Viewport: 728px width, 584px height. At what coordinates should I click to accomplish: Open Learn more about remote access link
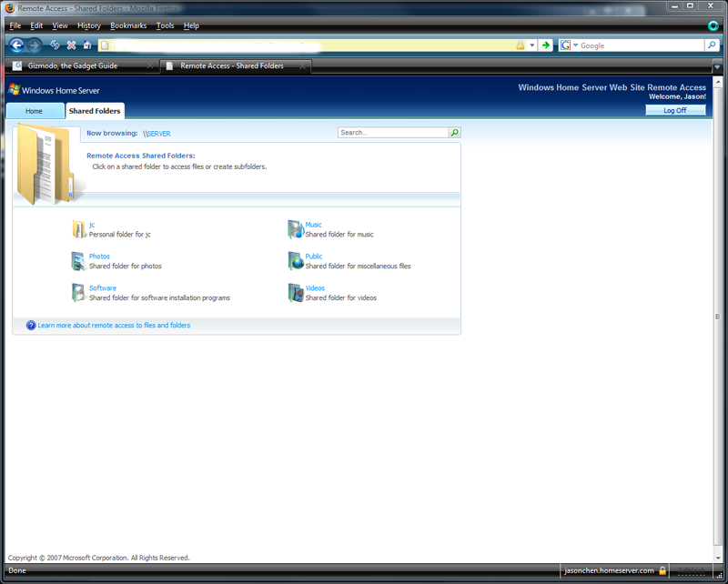114,326
